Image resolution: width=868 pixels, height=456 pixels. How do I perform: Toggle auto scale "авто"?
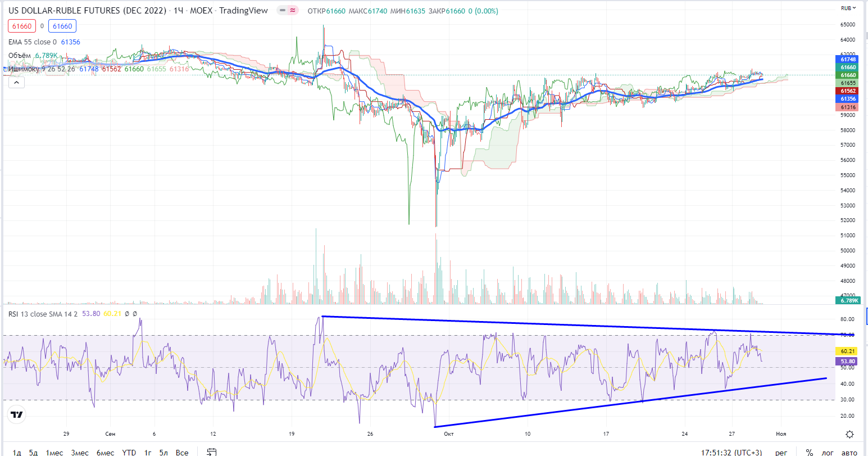point(849,452)
